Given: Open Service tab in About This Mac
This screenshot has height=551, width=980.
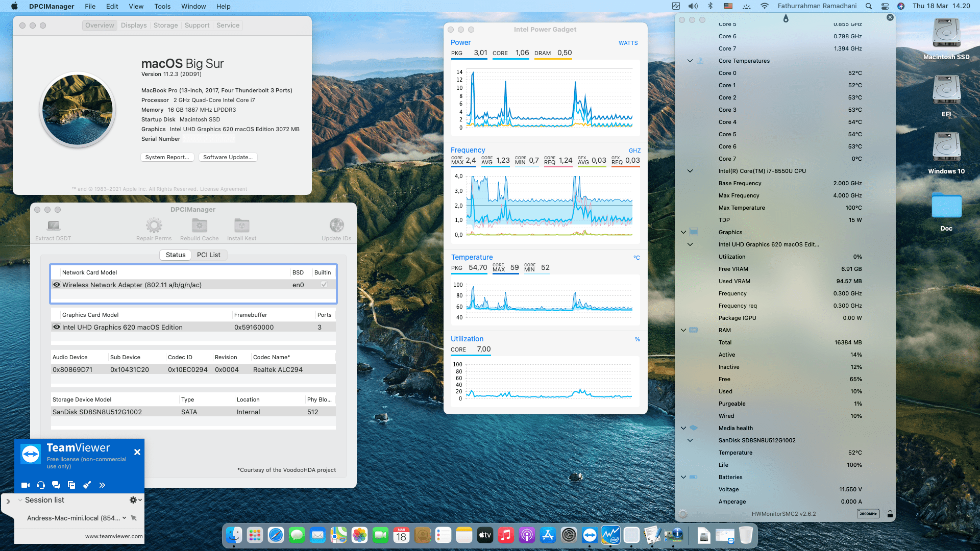Looking at the screenshot, I should (x=228, y=25).
